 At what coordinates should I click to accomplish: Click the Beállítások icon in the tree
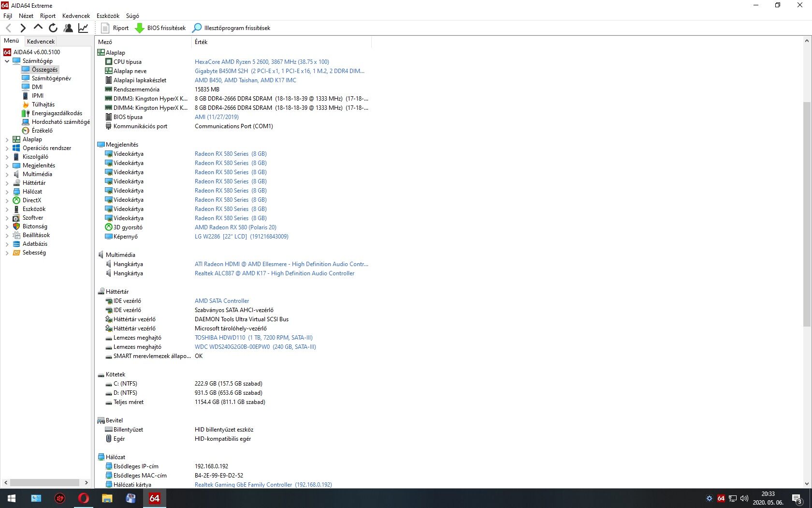coord(16,235)
